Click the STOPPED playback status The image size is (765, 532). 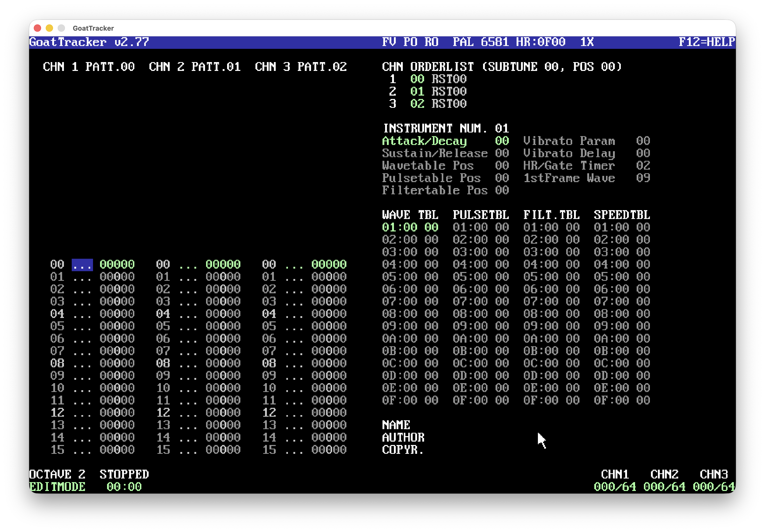point(124,474)
